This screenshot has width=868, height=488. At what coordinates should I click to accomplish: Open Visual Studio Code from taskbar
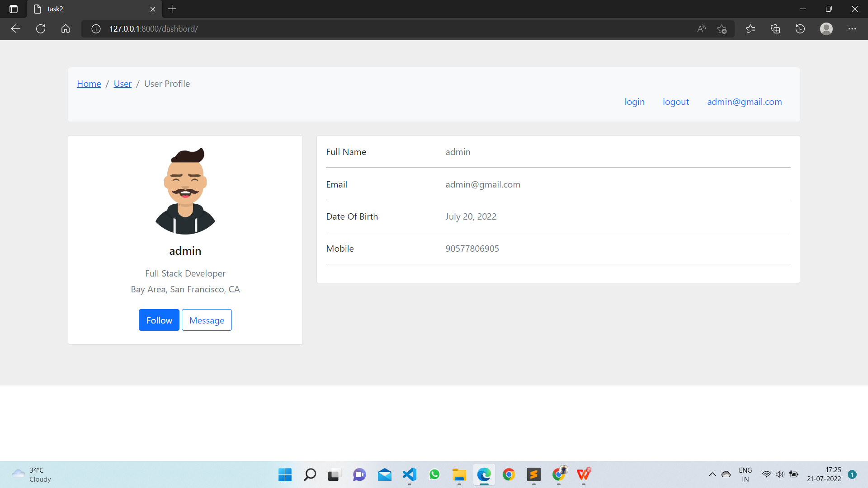410,474
